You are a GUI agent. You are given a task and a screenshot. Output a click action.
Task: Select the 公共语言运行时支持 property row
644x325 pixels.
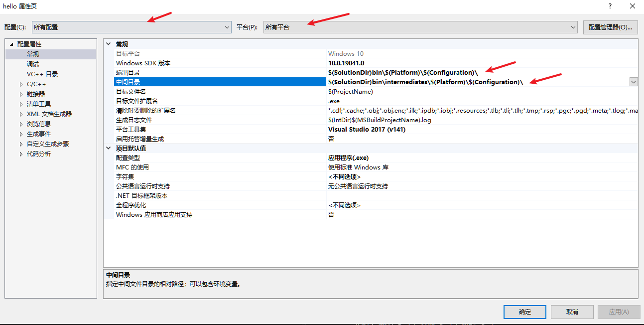[376, 186]
